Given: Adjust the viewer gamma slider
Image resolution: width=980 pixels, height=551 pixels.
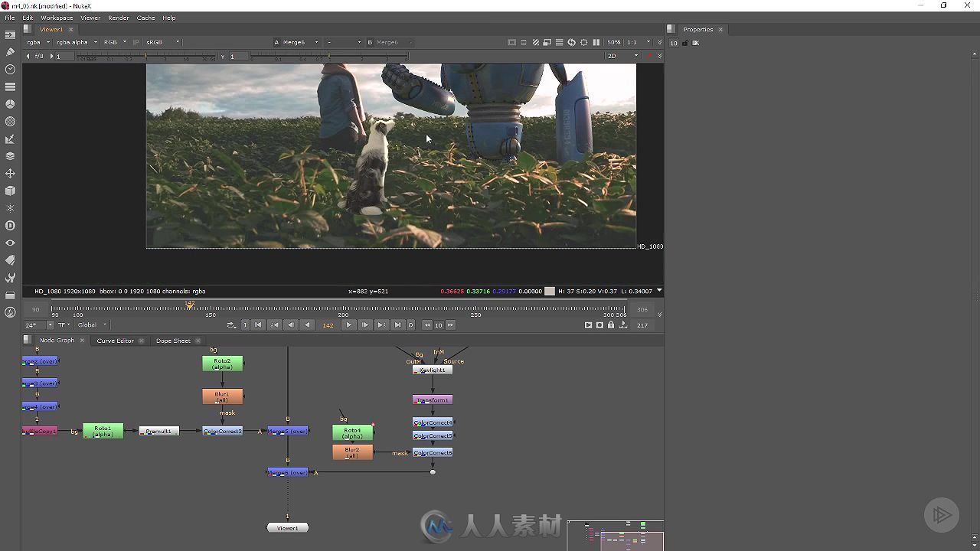Looking at the screenshot, I should point(329,56).
